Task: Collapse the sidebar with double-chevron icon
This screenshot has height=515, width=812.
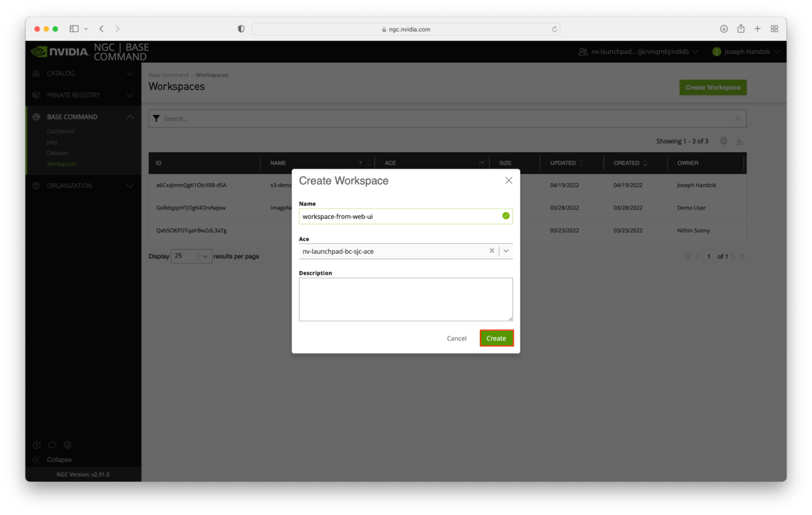Action: [x=37, y=460]
